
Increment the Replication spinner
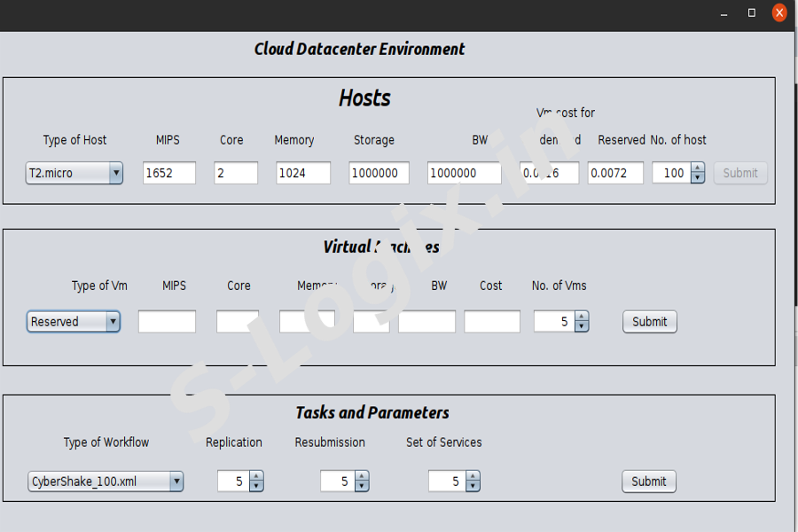[x=256, y=476]
